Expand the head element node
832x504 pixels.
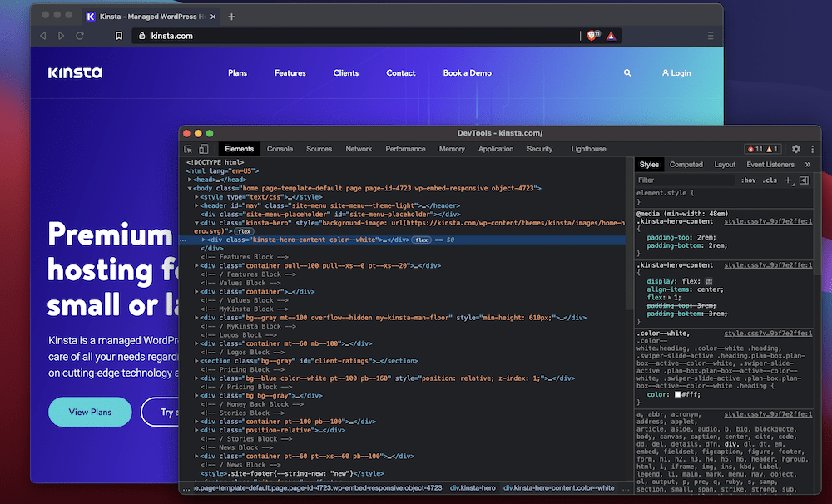click(191, 180)
